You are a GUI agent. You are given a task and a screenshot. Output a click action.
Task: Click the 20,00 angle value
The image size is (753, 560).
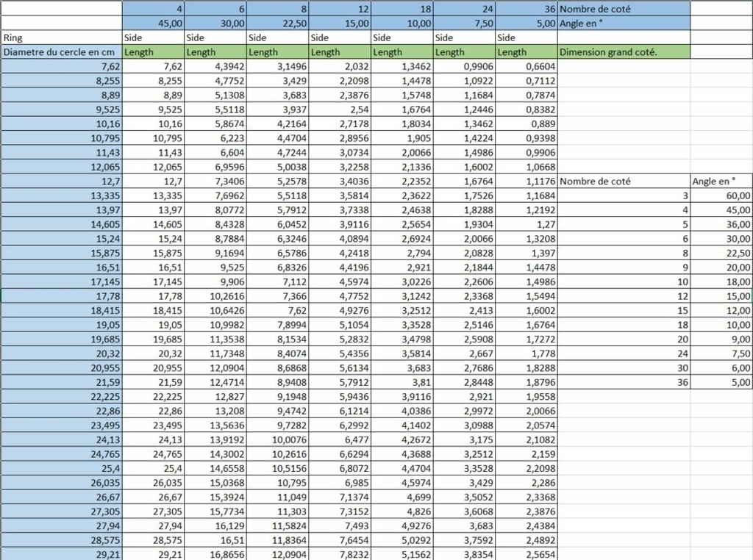pyautogui.click(x=721, y=268)
